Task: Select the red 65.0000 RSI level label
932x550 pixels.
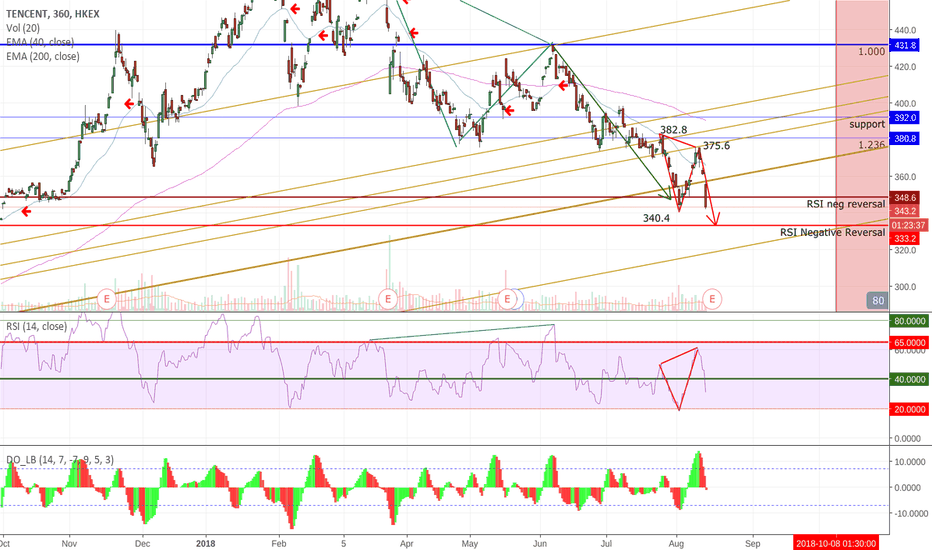Action: coord(909,342)
